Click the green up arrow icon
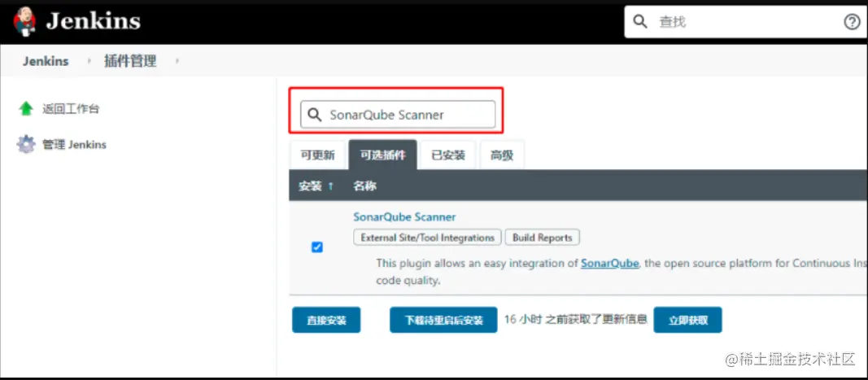868x380 pixels. 26,108
